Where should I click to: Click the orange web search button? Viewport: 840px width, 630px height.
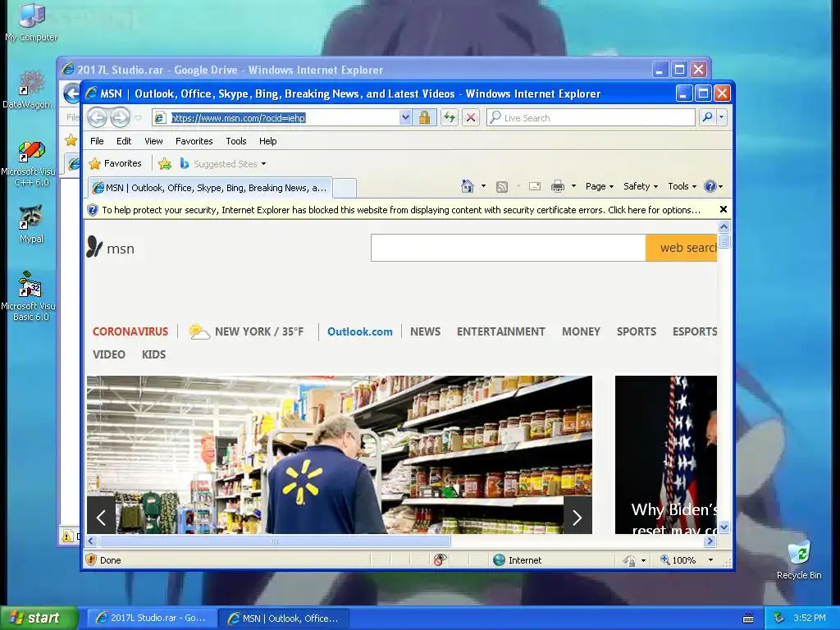click(x=682, y=248)
